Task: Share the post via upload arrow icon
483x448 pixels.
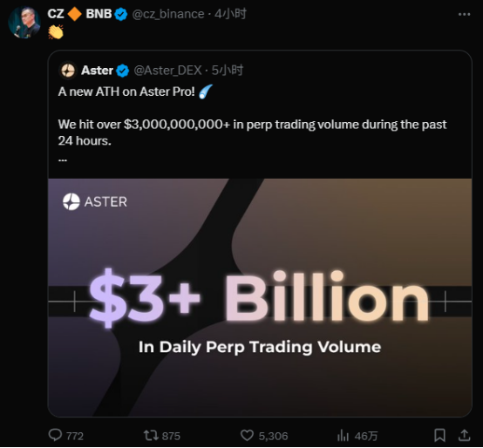Action: (464, 435)
